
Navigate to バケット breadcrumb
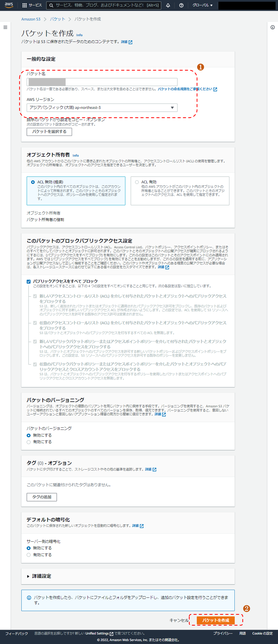(x=57, y=19)
